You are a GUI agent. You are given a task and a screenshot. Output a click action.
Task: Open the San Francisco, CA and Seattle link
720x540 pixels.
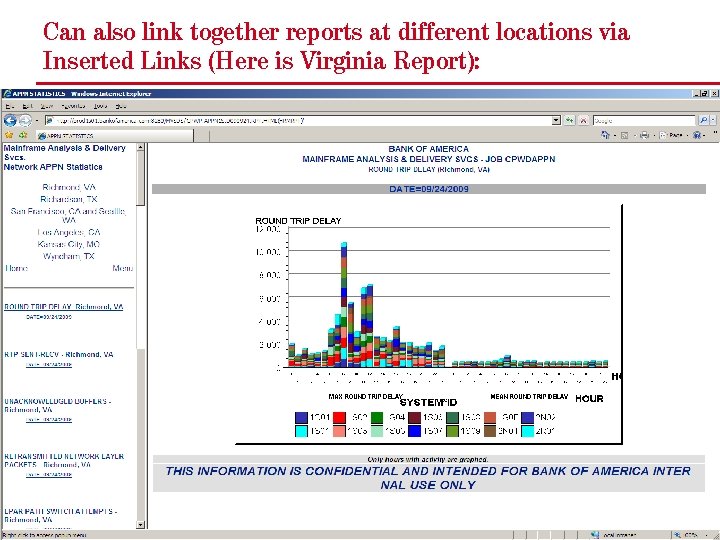pyautogui.click(x=68, y=215)
